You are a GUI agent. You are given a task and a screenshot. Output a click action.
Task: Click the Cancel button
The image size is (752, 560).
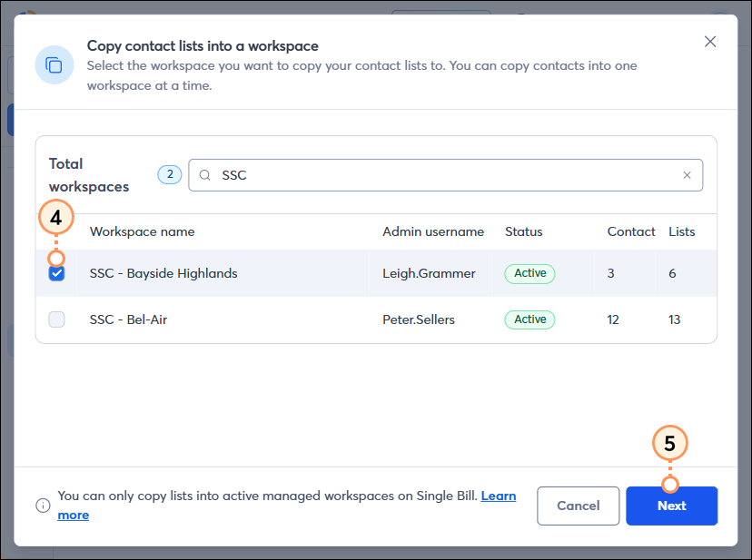[x=578, y=506]
